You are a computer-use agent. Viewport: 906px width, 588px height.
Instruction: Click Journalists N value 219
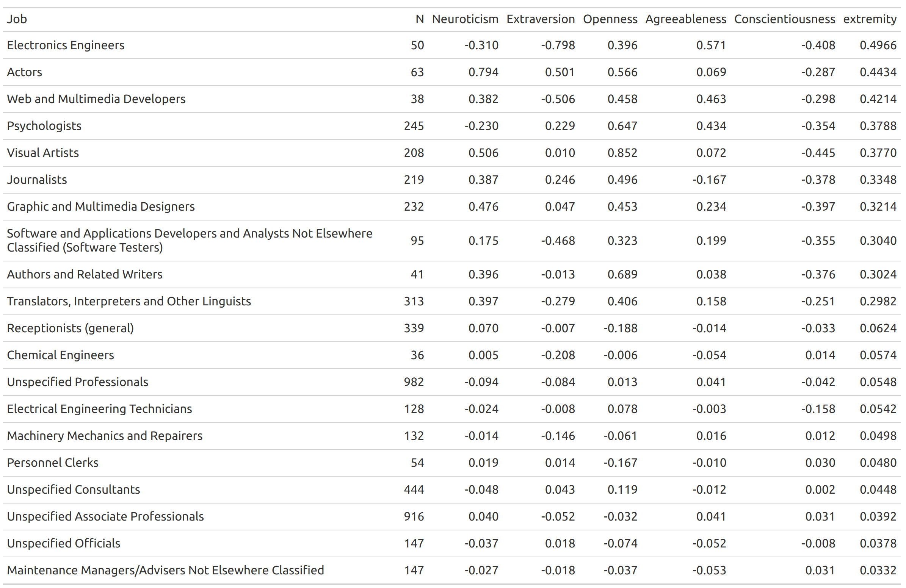point(414,180)
